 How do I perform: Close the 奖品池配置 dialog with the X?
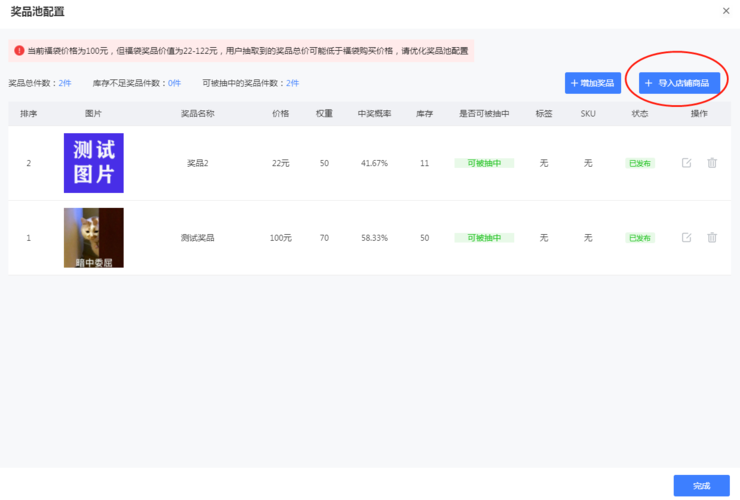(726, 10)
